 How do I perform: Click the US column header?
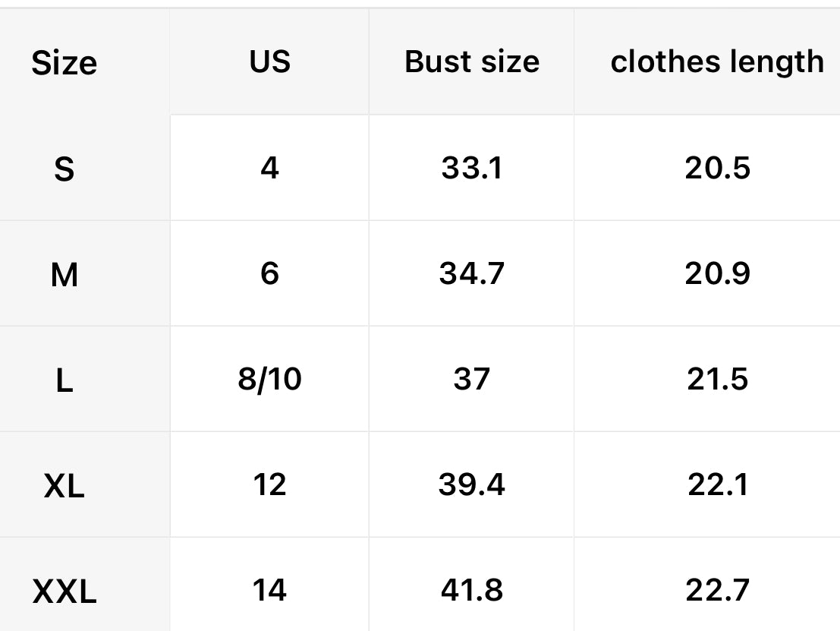click(x=269, y=62)
